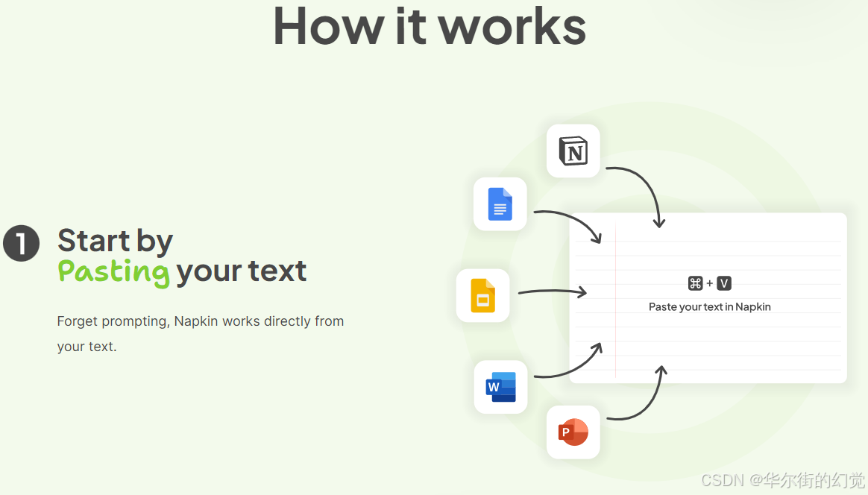The image size is (868, 495).
Task: Click the green 'Pasting' word
Action: [113, 272]
